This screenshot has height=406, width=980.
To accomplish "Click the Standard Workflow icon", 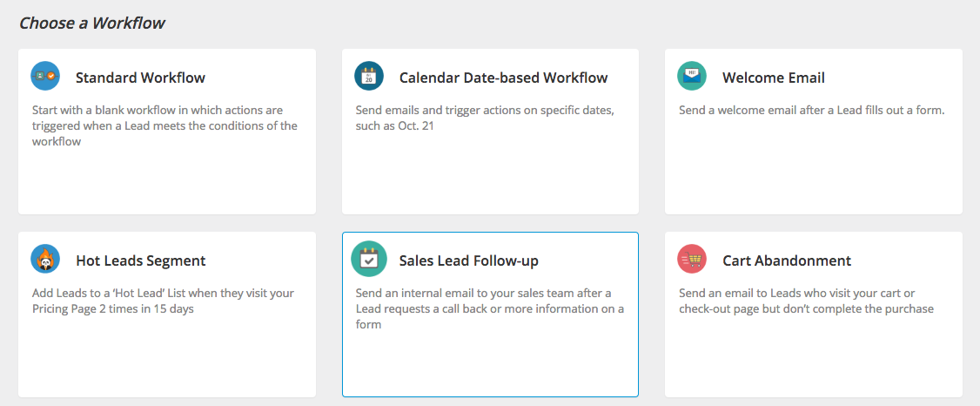I will pos(45,76).
